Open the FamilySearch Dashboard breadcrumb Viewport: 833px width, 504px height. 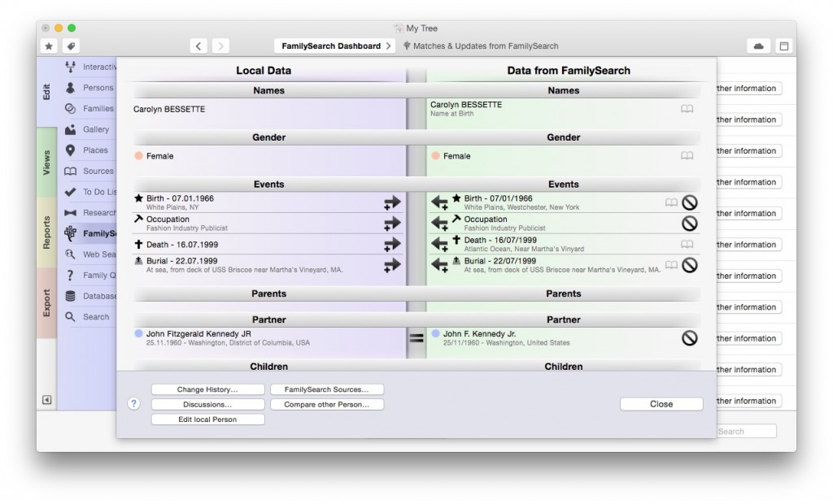[x=334, y=46]
